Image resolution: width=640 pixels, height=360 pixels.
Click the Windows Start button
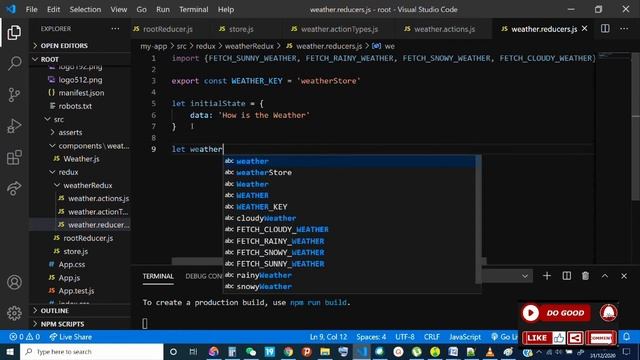click(x=10, y=351)
